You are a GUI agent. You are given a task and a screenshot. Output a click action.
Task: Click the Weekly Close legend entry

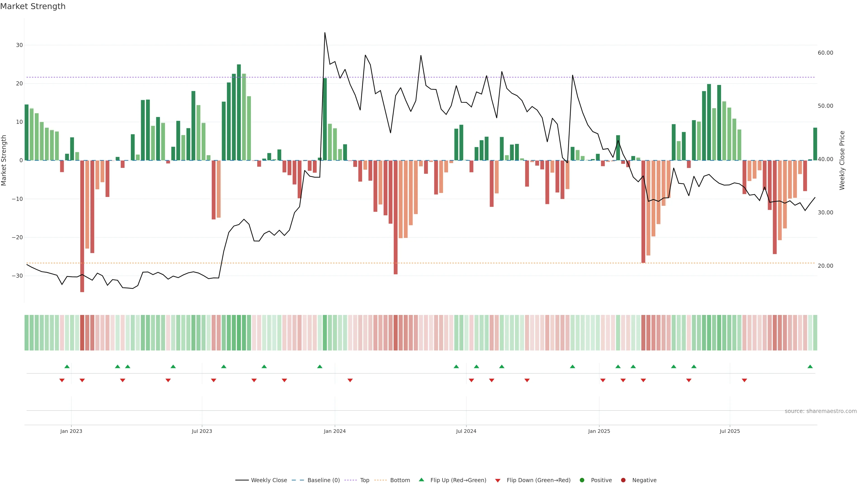[x=269, y=480]
